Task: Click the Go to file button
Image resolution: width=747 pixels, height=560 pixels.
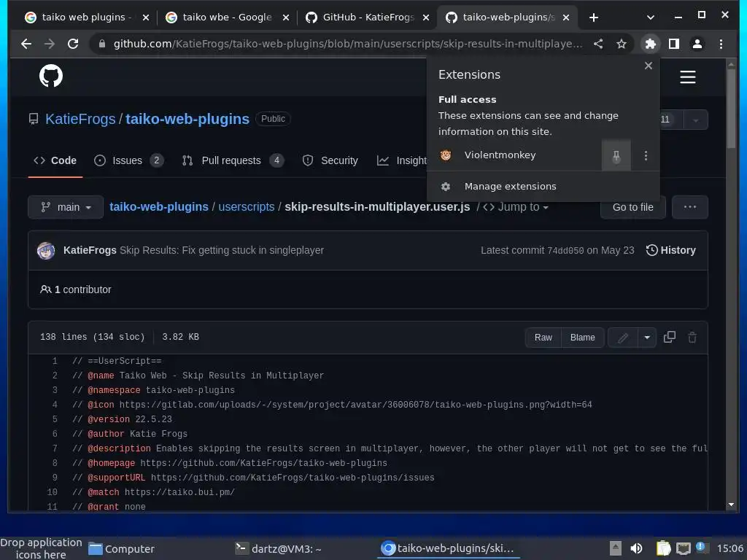Action: tap(632, 207)
